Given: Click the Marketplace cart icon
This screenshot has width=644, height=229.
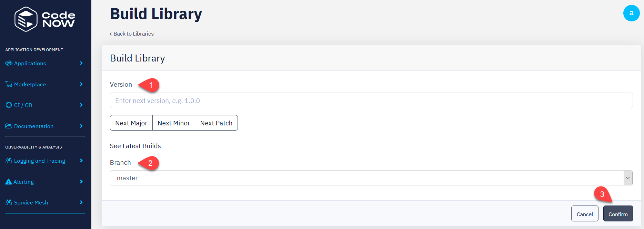Looking at the screenshot, I should (9, 84).
